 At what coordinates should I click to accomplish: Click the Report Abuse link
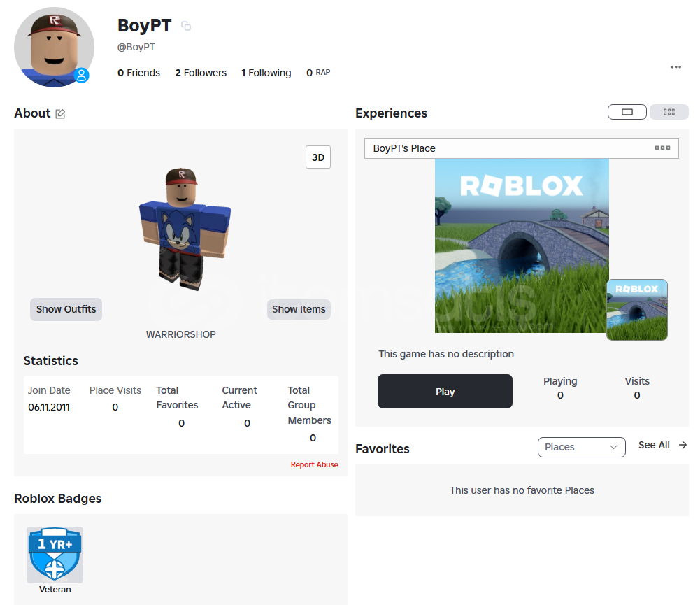[x=314, y=464]
